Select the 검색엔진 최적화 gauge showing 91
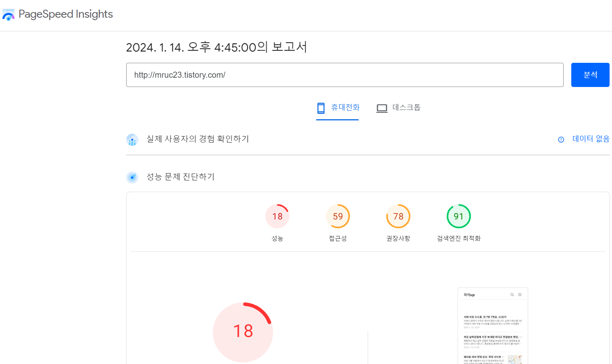 pyautogui.click(x=458, y=216)
